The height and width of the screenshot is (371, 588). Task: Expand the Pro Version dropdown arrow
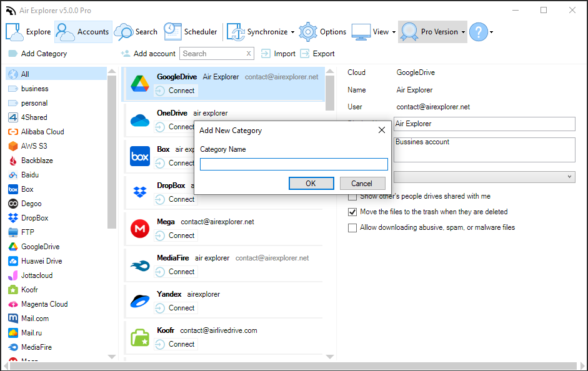point(463,32)
